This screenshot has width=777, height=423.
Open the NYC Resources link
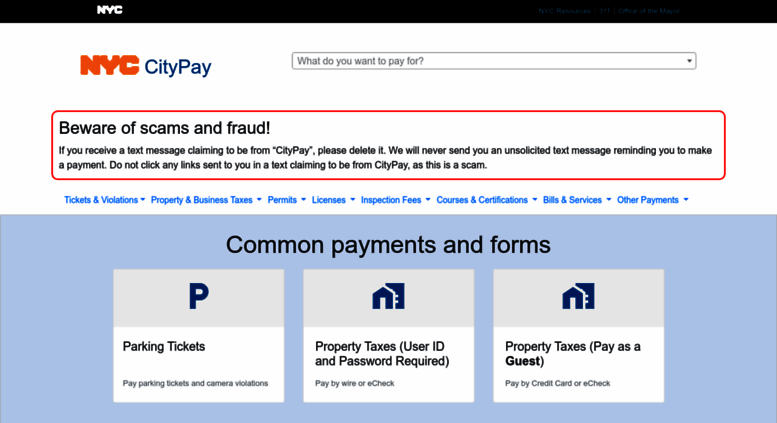[x=564, y=11]
